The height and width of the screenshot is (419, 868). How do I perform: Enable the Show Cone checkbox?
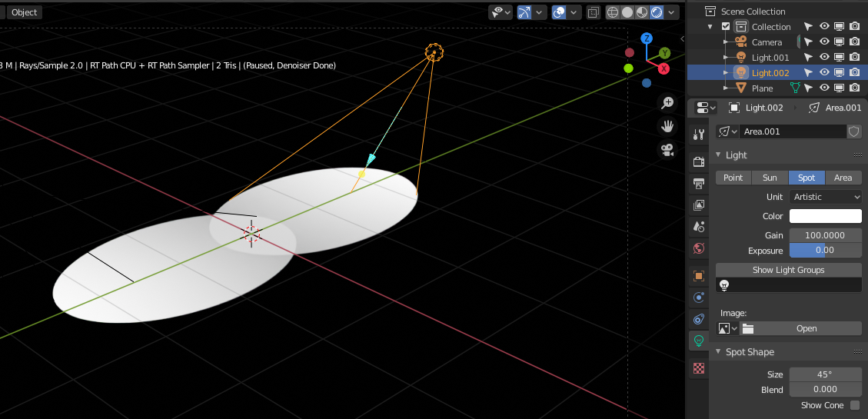tap(854, 405)
